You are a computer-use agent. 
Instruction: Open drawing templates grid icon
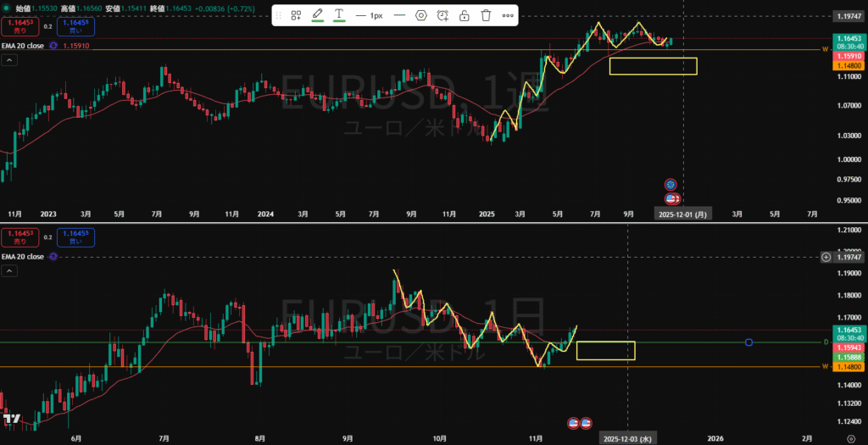tap(296, 15)
